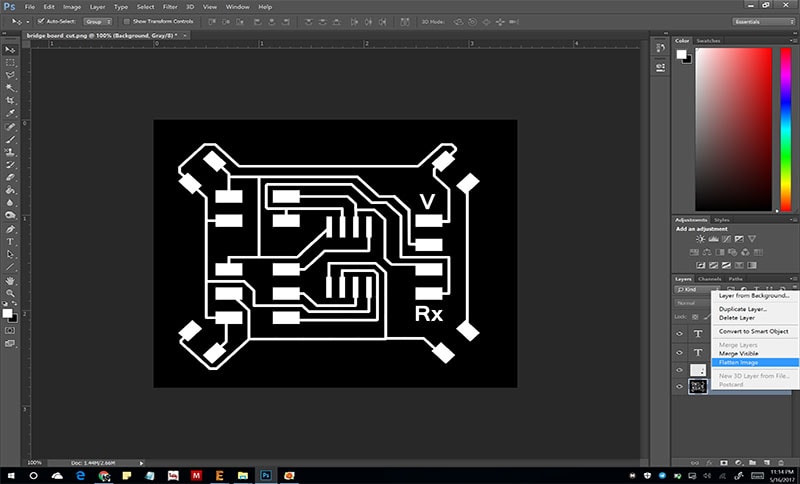Select the Brush tool
Image resolution: width=800 pixels, height=484 pixels.
[x=10, y=139]
